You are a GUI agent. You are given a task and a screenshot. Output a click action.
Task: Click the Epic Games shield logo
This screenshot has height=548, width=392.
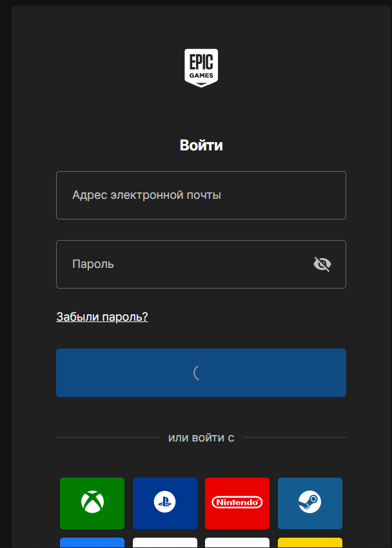(201, 67)
